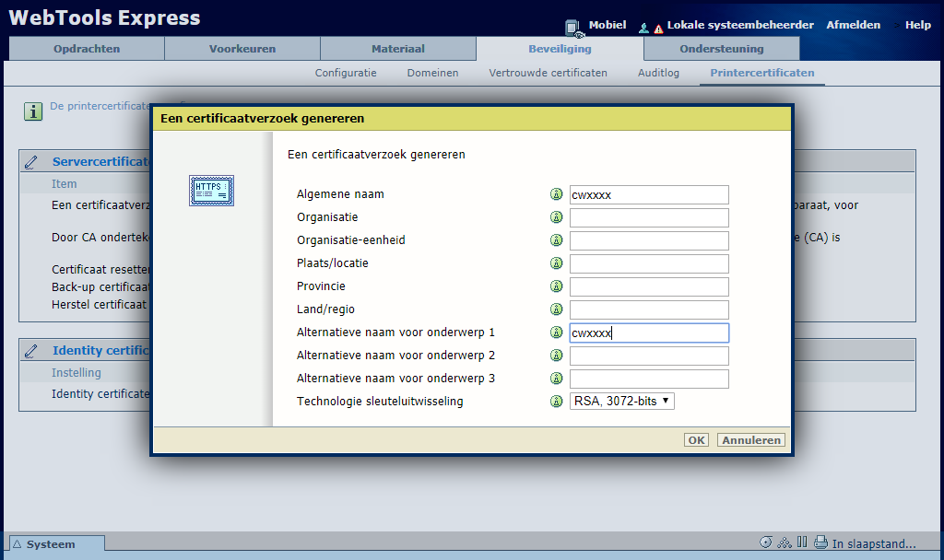Click the Afmelden link in header
Screen dimensions: 944x560
coord(853,25)
